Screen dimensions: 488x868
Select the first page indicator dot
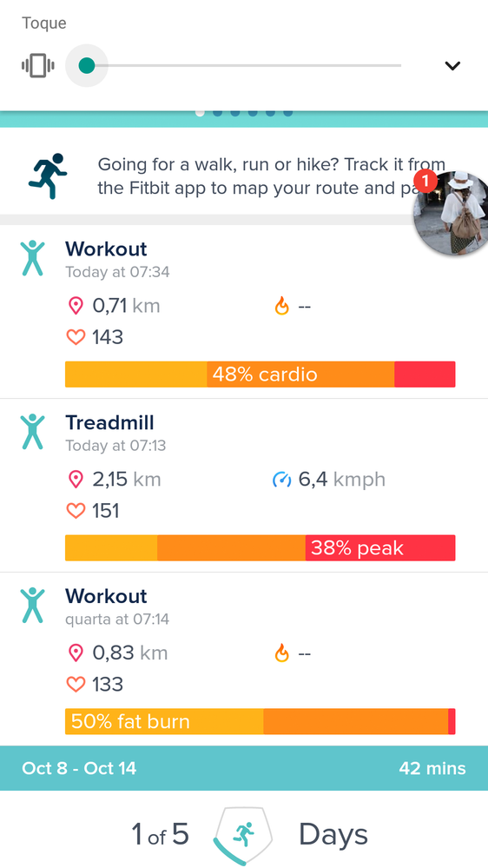point(201,113)
